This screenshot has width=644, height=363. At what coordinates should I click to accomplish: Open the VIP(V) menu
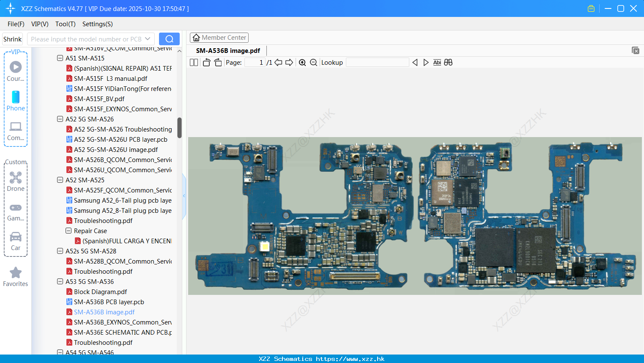click(x=40, y=24)
